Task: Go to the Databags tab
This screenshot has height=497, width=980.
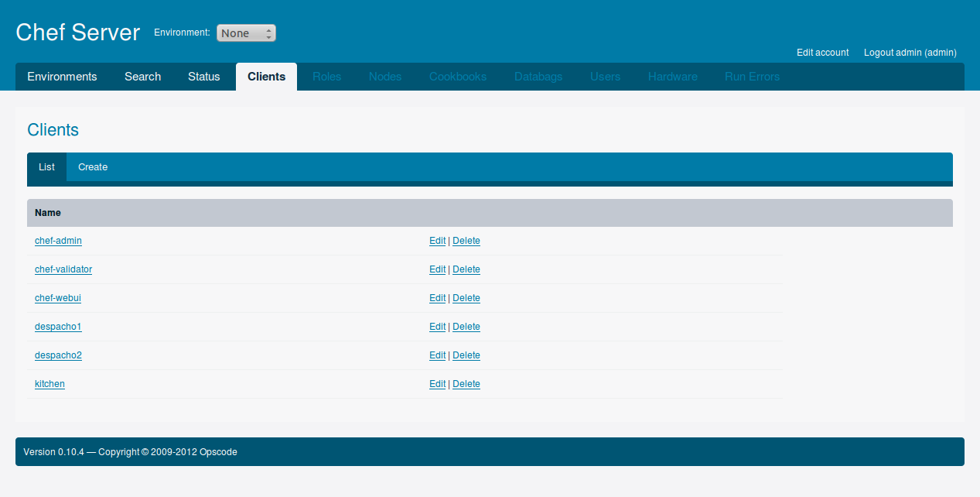Action: pos(538,77)
